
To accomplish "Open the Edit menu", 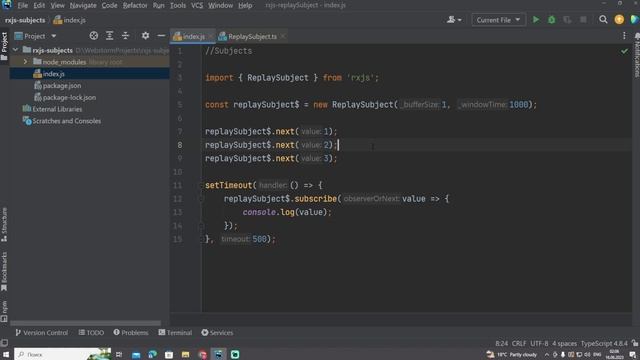I will pos(39,5).
